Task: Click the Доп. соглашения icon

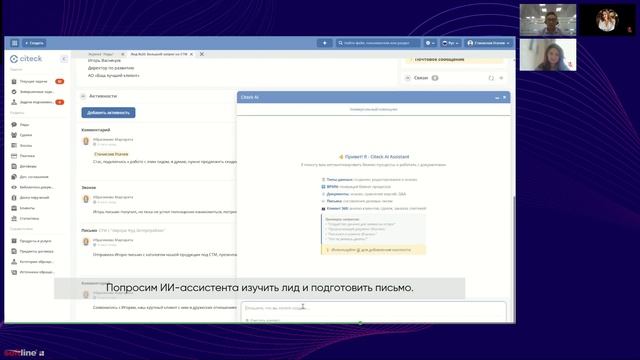Action: tap(14, 177)
